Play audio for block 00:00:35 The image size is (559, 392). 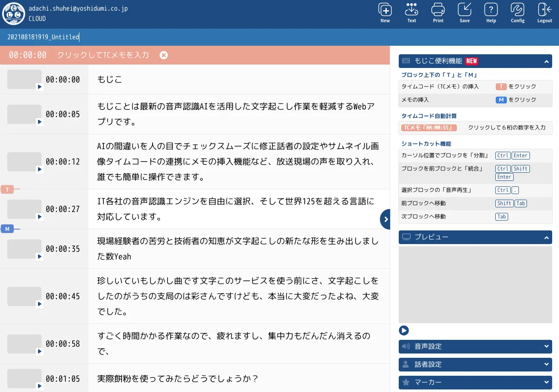pos(39,256)
